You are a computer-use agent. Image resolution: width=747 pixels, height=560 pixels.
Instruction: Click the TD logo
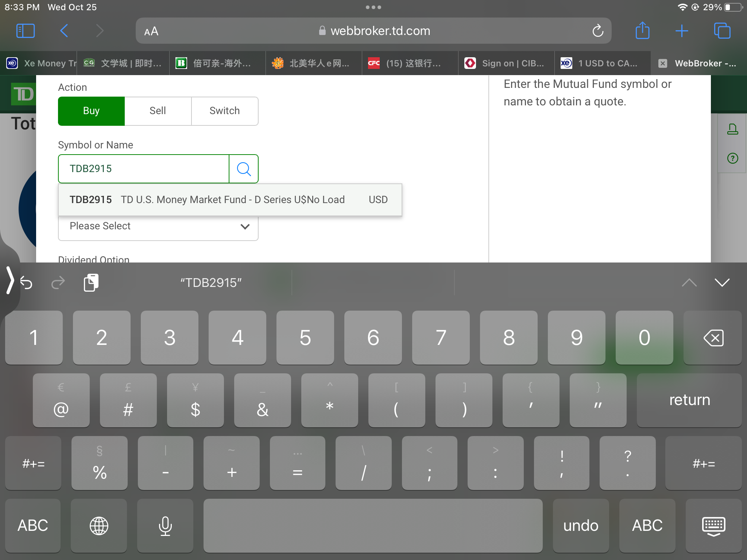[x=23, y=94]
